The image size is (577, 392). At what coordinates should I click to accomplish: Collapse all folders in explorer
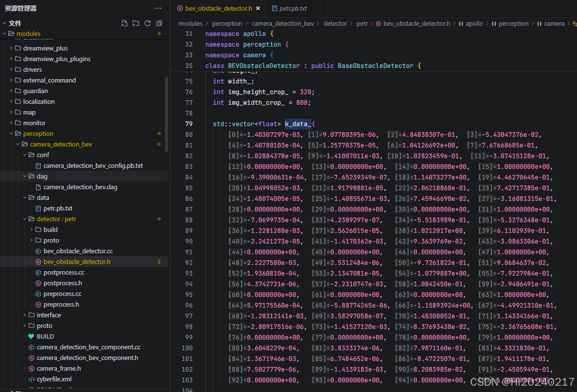[x=159, y=23]
